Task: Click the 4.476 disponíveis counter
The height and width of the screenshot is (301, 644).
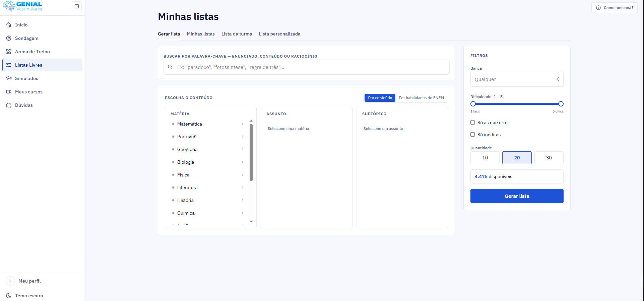Action: pos(517,176)
